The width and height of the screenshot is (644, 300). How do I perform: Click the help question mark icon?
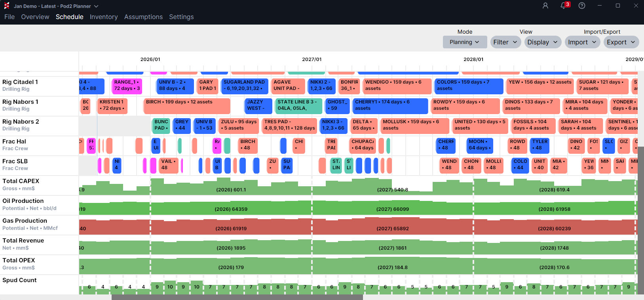point(581,6)
